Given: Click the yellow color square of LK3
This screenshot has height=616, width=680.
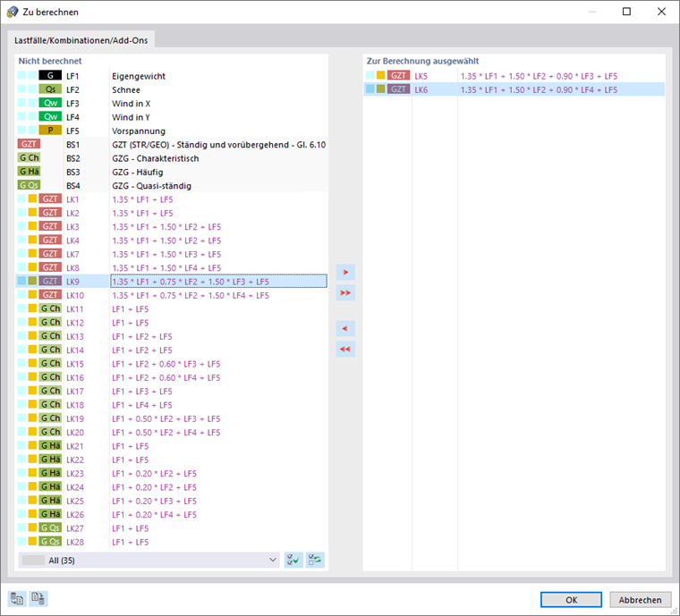Looking at the screenshot, I should click(x=32, y=226).
